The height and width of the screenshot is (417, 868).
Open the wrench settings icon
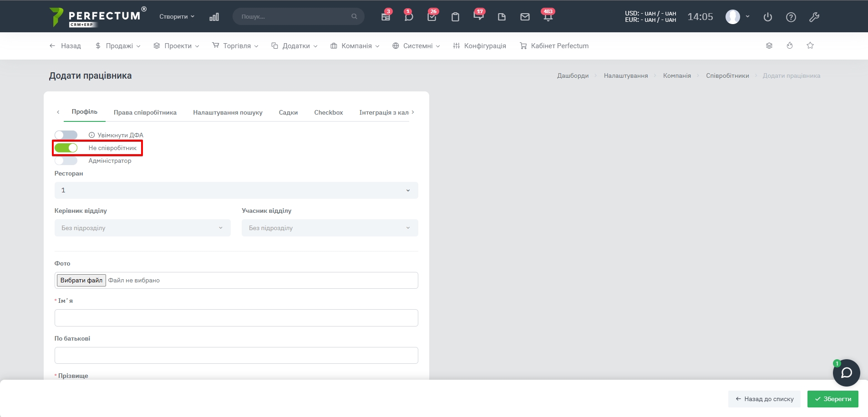(x=814, y=17)
